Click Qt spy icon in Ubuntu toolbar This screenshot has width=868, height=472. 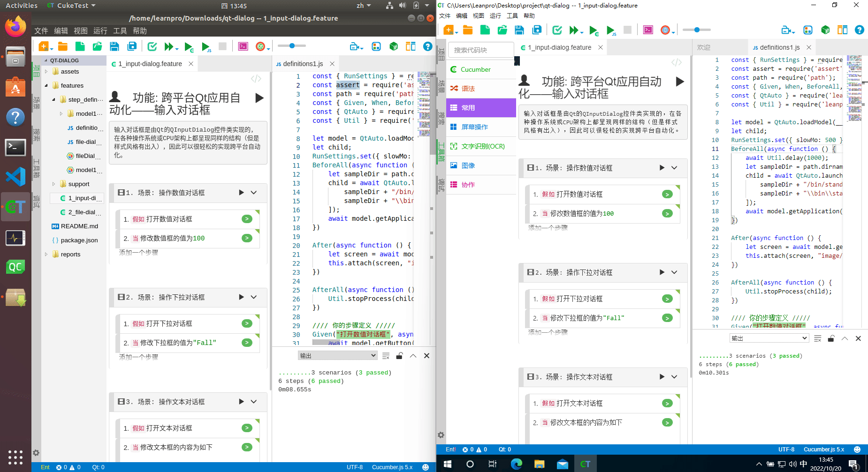(260, 46)
